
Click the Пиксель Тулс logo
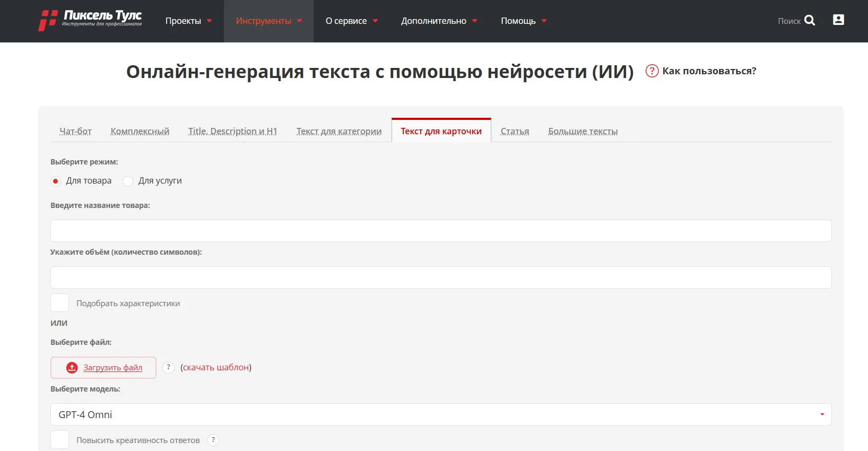pos(90,20)
